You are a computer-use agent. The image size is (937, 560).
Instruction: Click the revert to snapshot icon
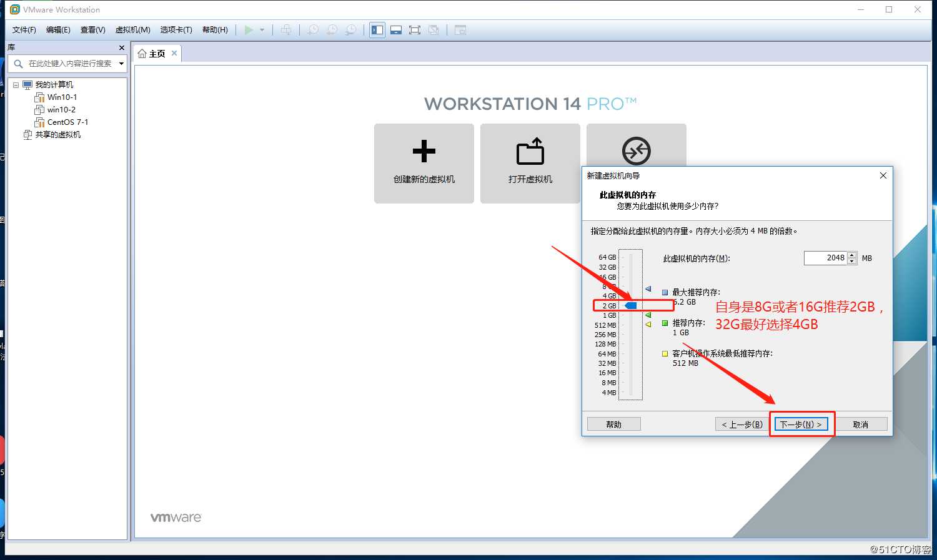332,30
